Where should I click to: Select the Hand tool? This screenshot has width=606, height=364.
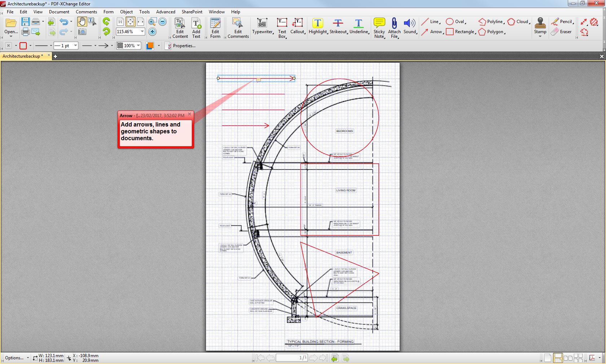82,22
